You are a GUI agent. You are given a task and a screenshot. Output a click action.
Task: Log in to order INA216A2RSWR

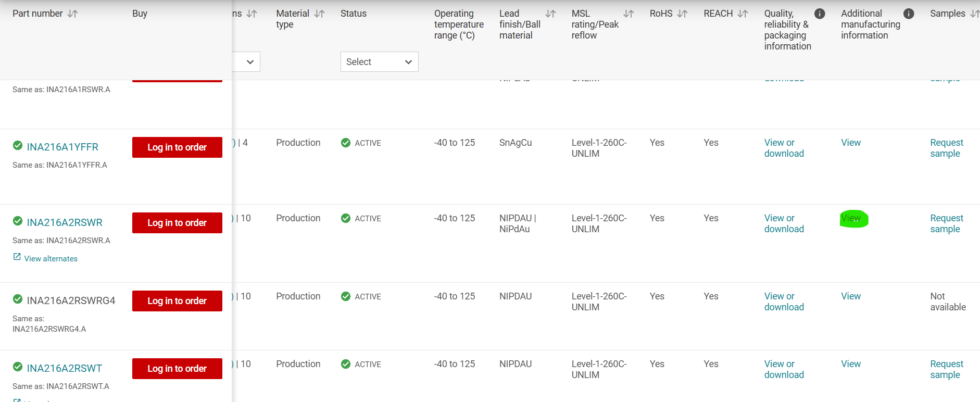point(177,223)
